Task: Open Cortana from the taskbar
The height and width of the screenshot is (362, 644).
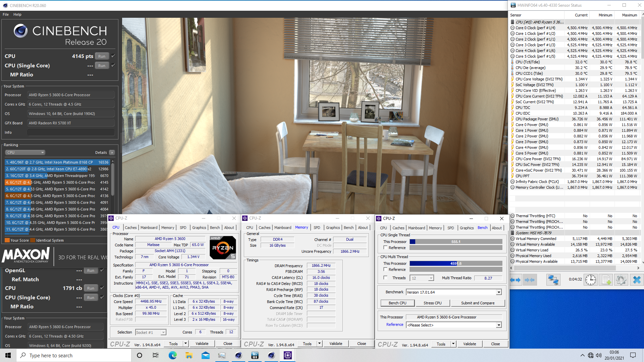Action: coord(140,355)
